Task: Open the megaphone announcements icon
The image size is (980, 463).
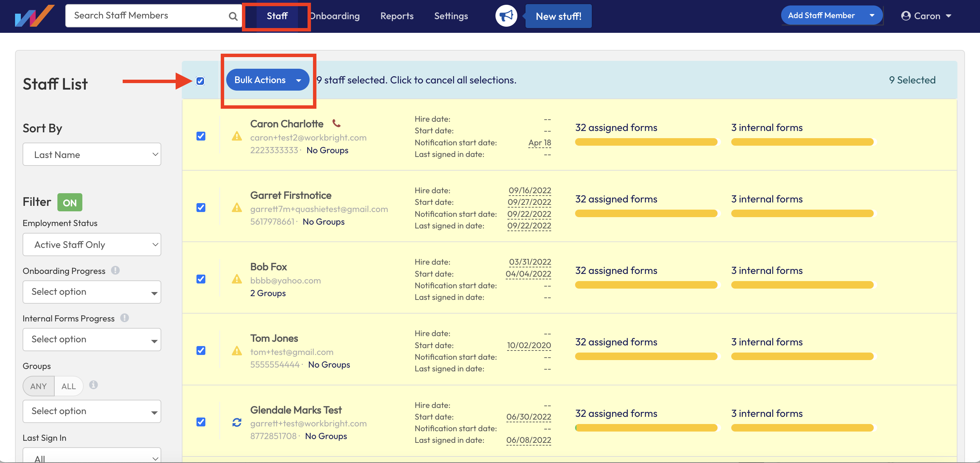Action: click(x=506, y=16)
